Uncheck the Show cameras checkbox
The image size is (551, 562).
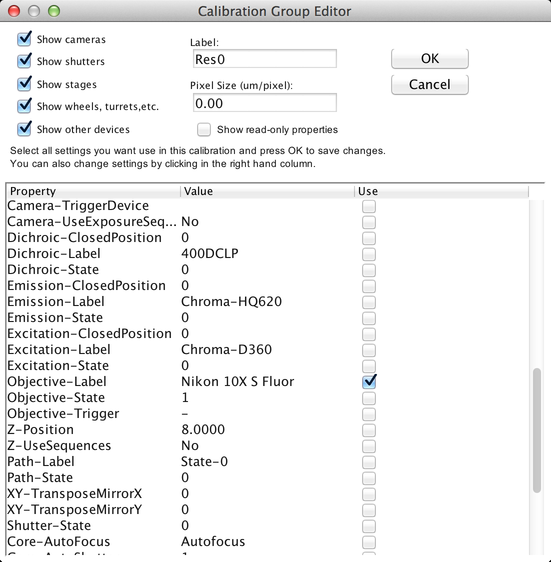click(24, 39)
